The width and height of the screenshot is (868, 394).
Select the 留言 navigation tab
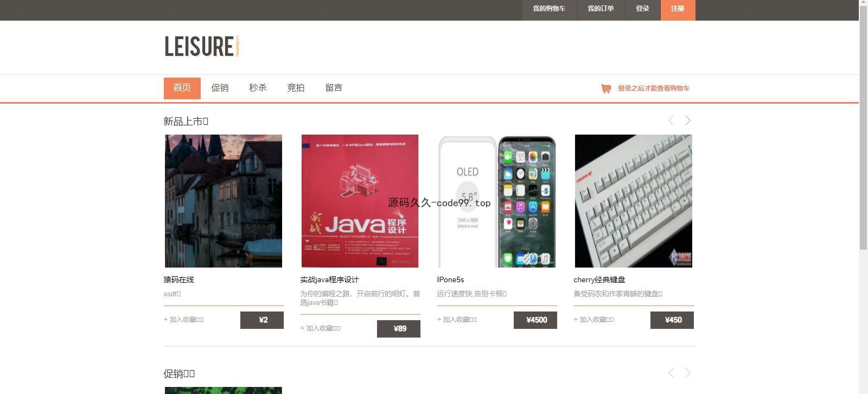[x=334, y=88]
